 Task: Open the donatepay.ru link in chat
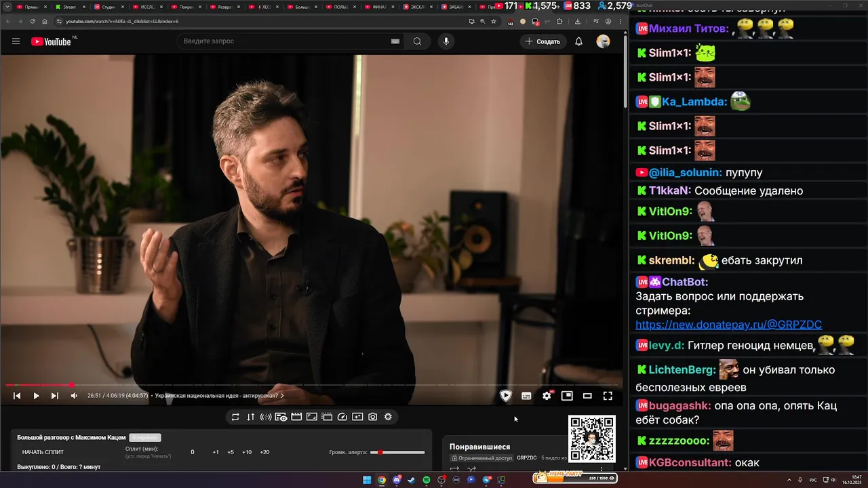pyautogui.click(x=728, y=325)
